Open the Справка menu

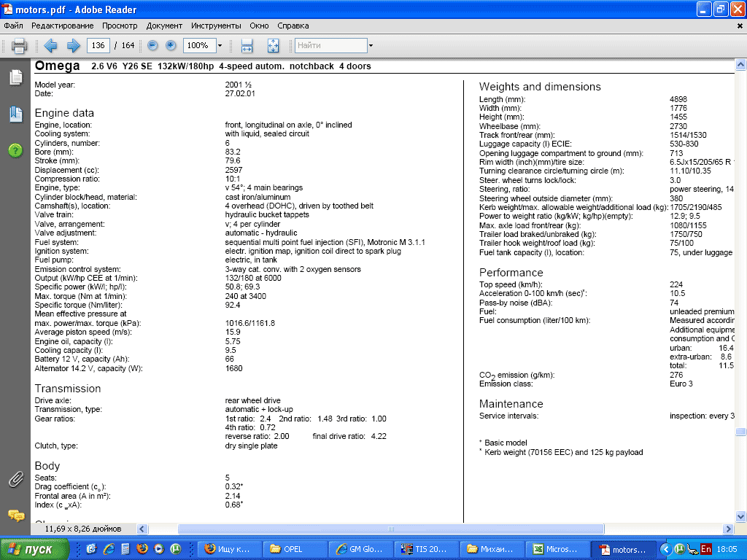(293, 26)
